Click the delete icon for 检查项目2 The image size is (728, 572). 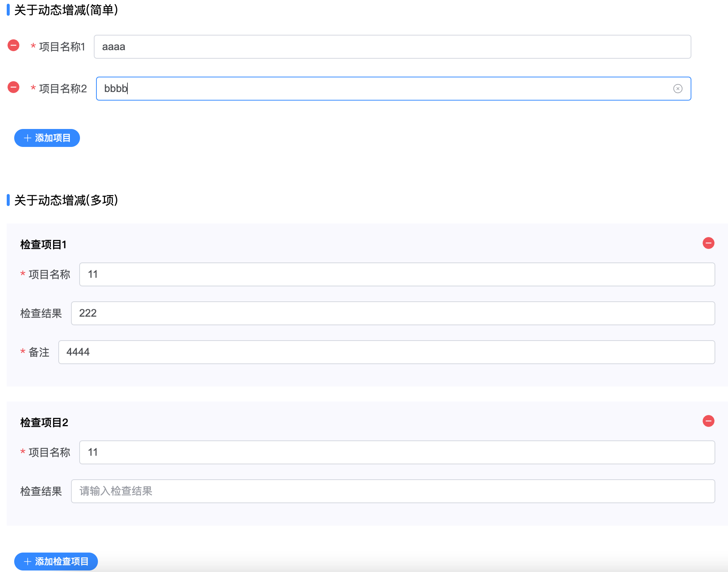tap(709, 421)
